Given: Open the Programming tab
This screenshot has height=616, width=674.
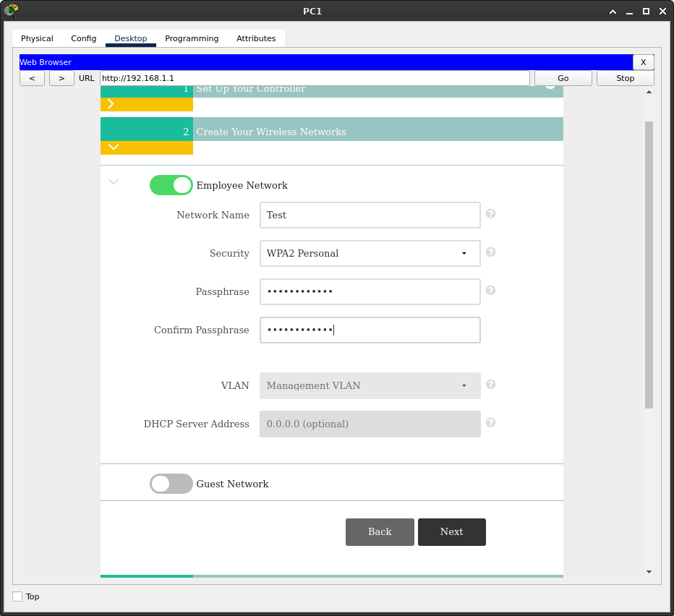Looking at the screenshot, I should point(192,38).
